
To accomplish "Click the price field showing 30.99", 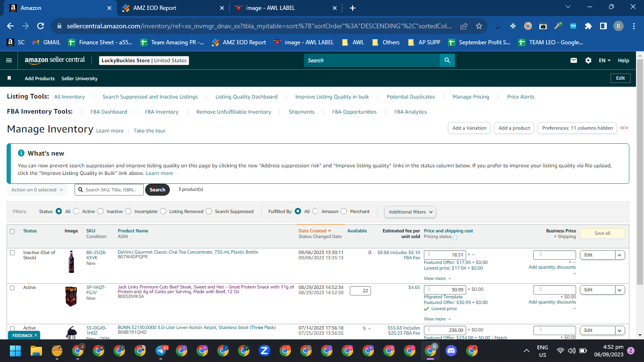I will click(x=445, y=290).
